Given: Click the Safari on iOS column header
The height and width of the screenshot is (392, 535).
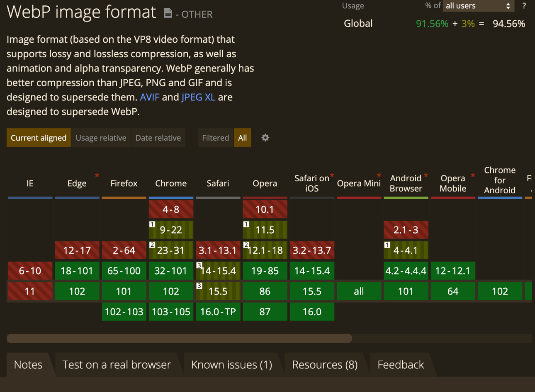Looking at the screenshot, I should pyautogui.click(x=312, y=183).
